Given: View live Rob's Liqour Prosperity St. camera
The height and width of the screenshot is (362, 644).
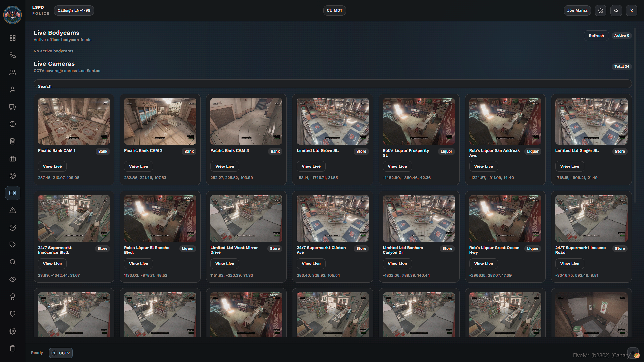Looking at the screenshot, I should pos(397,166).
